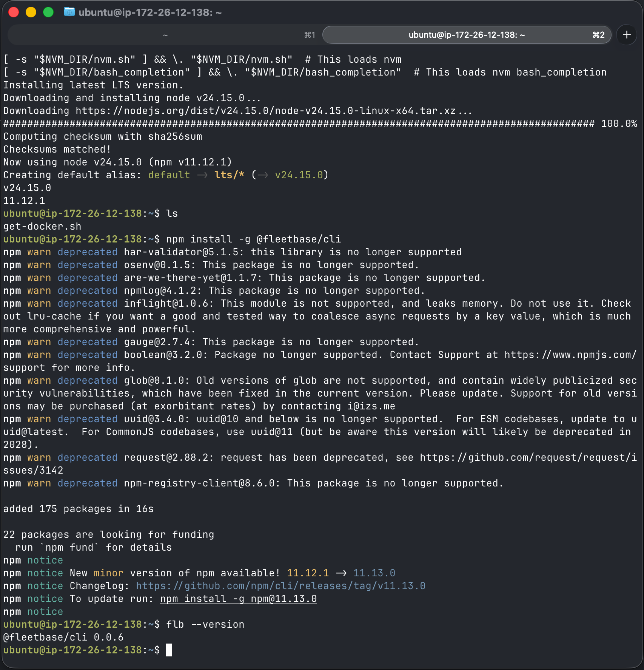This screenshot has width=644, height=670.
Task: Click the 'Checksums matched!' line
Action: (57, 149)
